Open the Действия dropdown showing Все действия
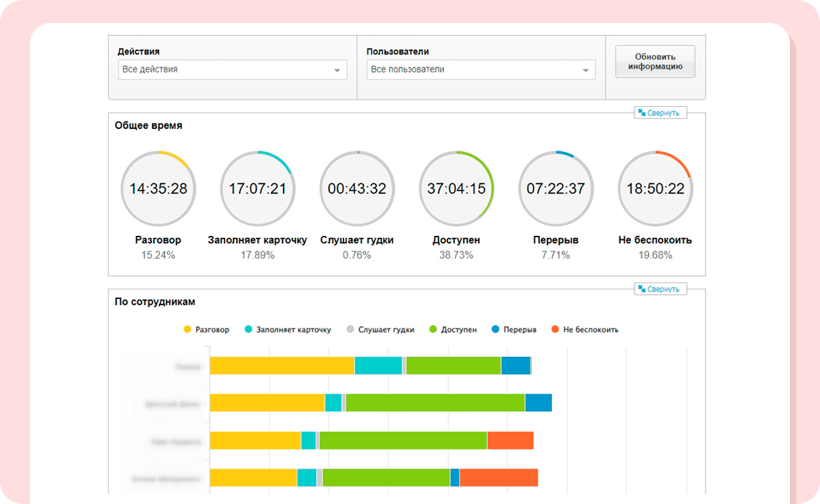Viewport: 820px width, 504px height. coord(232,70)
